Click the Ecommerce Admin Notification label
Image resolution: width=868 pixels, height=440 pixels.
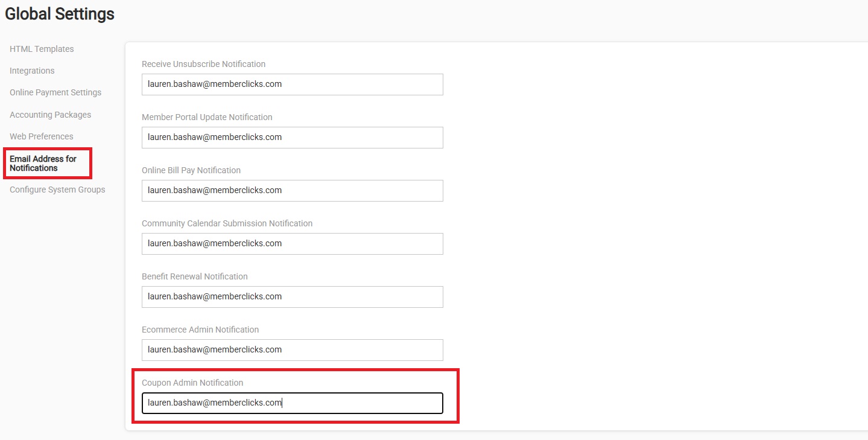tap(200, 330)
